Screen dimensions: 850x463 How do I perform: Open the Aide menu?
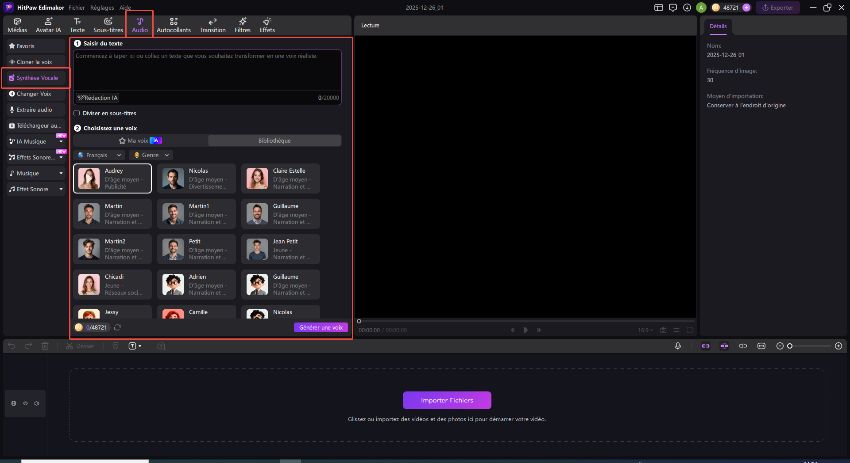click(125, 8)
